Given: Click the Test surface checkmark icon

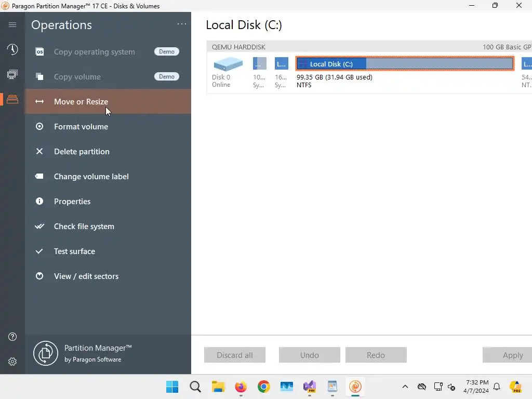Looking at the screenshot, I should (39, 251).
